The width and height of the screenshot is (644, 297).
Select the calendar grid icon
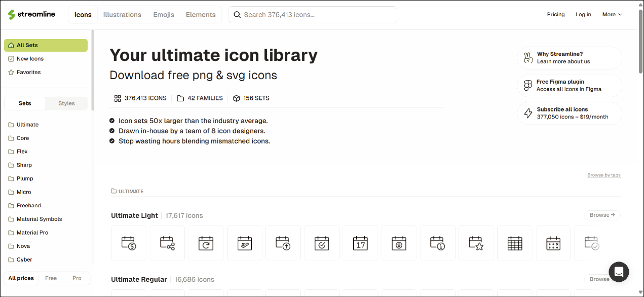point(514,243)
